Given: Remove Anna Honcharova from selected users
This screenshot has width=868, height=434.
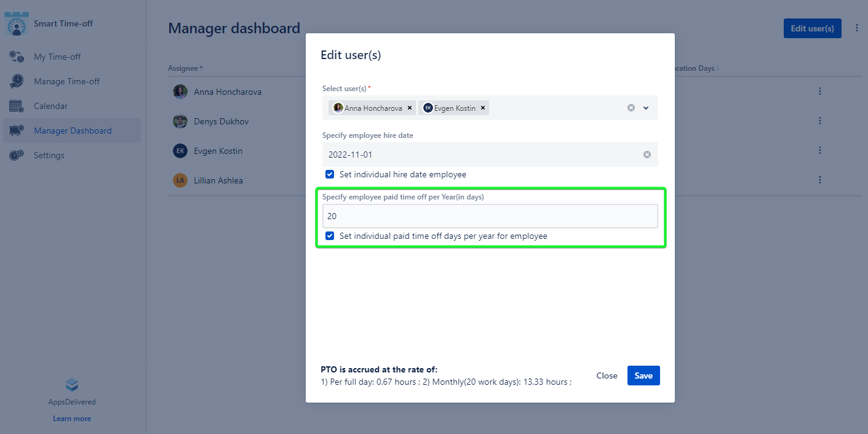Looking at the screenshot, I should 410,108.
